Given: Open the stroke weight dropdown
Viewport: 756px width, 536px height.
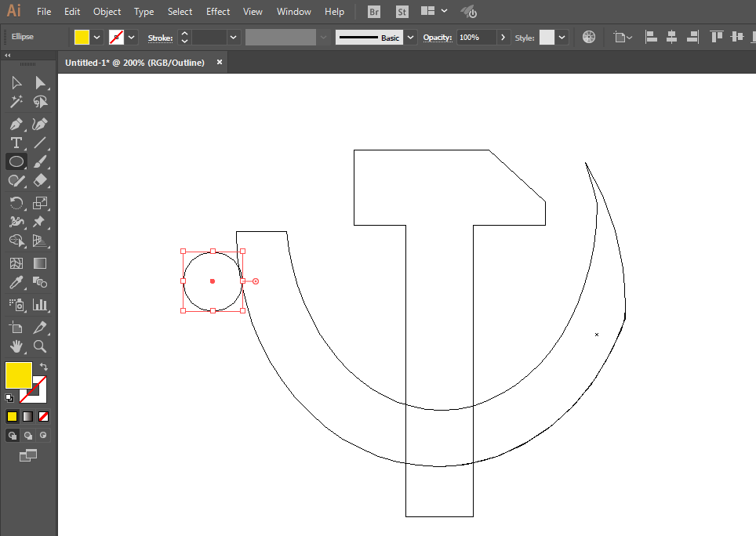Looking at the screenshot, I should point(234,38).
